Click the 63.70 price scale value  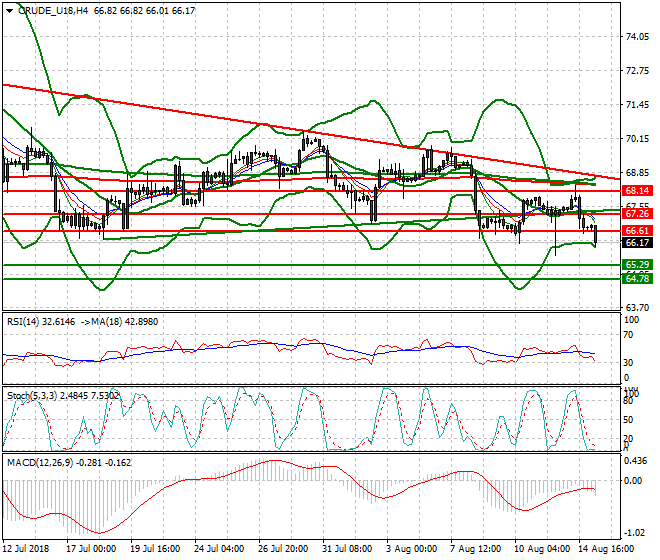tap(638, 308)
